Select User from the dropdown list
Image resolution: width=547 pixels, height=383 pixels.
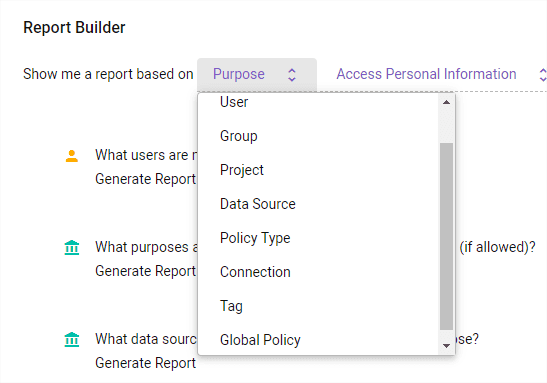(317, 102)
